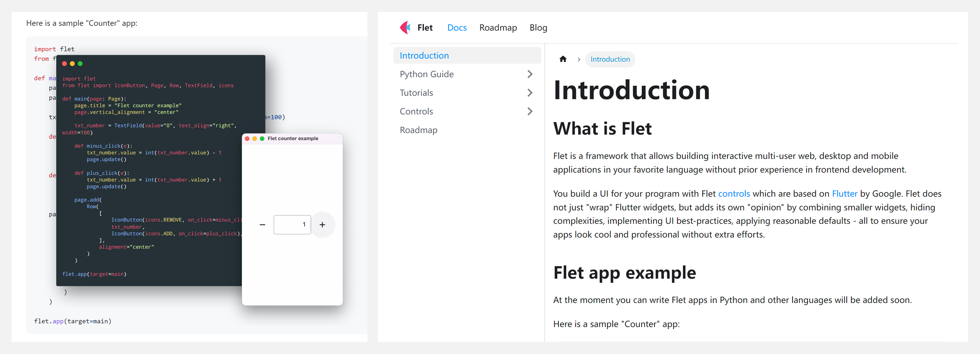Open the Docs navigation tab
Screen dimensions: 980x354
[457, 28]
